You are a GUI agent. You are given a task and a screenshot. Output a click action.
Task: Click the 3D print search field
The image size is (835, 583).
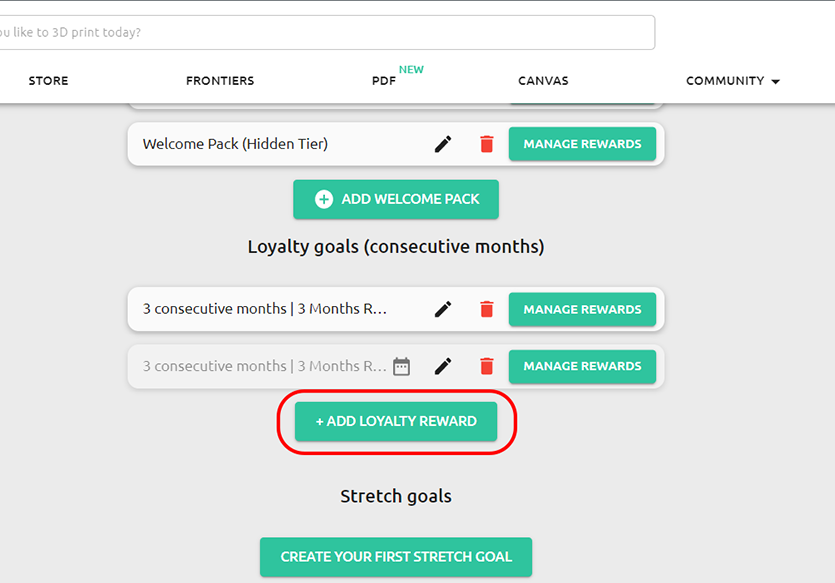[330, 32]
